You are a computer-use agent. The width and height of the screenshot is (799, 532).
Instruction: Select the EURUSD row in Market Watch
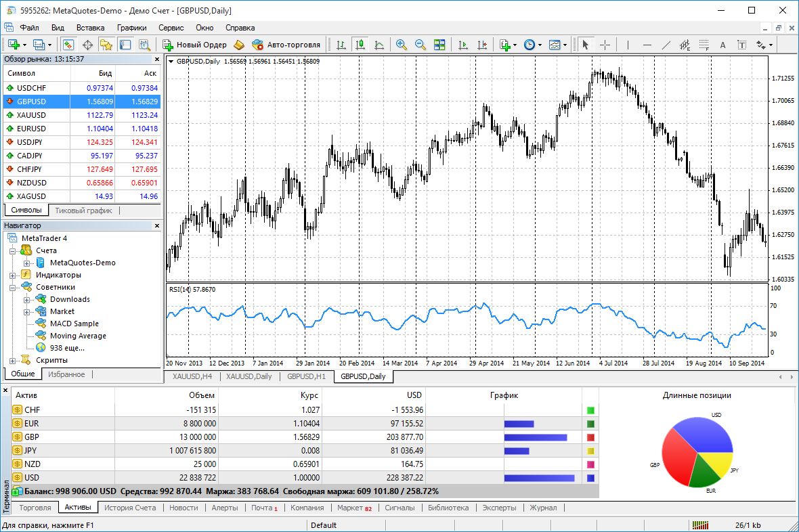pyautogui.click(x=31, y=129)
